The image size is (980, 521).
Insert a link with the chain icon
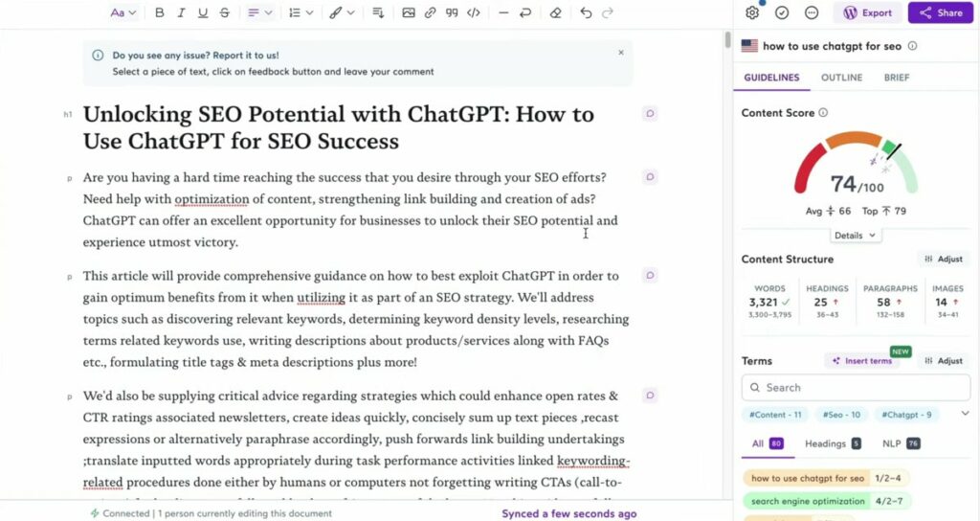click(430, 12)
